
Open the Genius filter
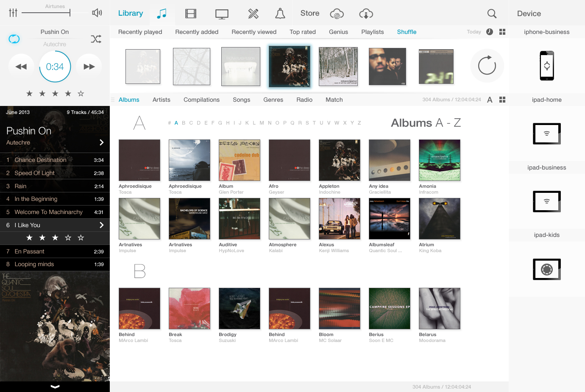(x=338, y=32)
